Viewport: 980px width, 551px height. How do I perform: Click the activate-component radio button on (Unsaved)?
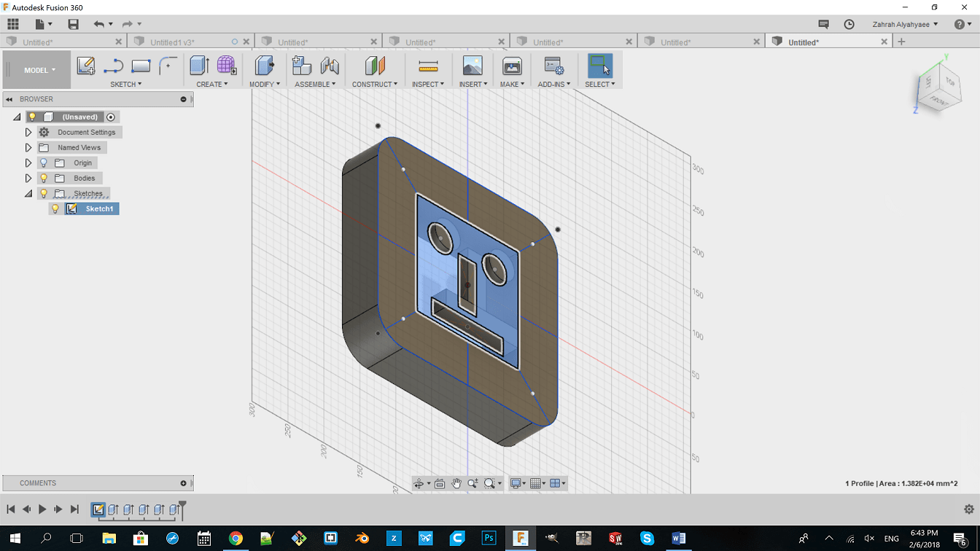coord(111,117)
